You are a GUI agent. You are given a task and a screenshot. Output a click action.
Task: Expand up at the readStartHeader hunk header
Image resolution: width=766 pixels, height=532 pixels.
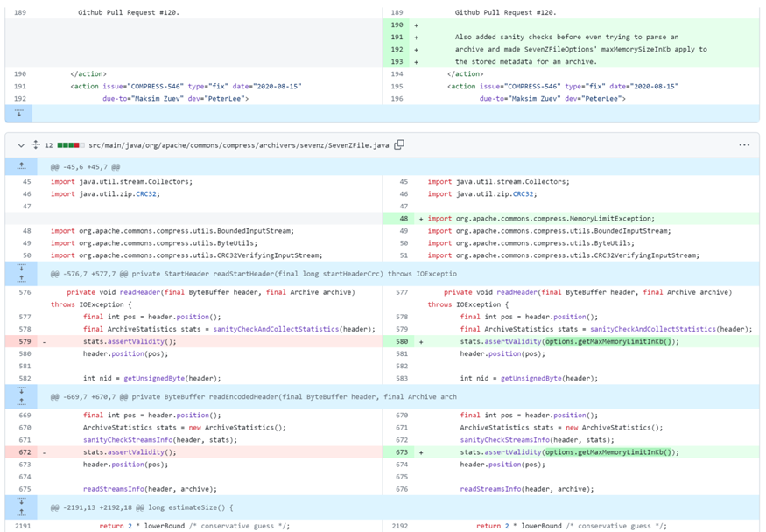pyautogui.click(x=21, y=279)
